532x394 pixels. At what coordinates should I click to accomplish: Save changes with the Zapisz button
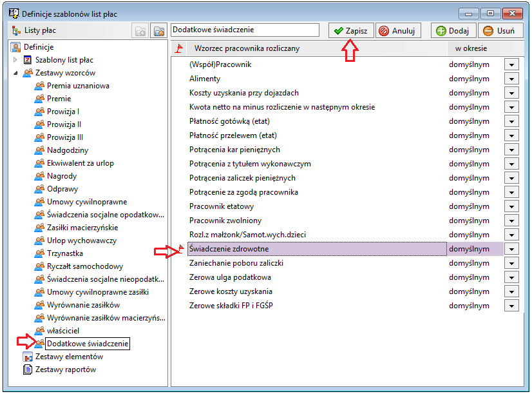tap(351, 30)
